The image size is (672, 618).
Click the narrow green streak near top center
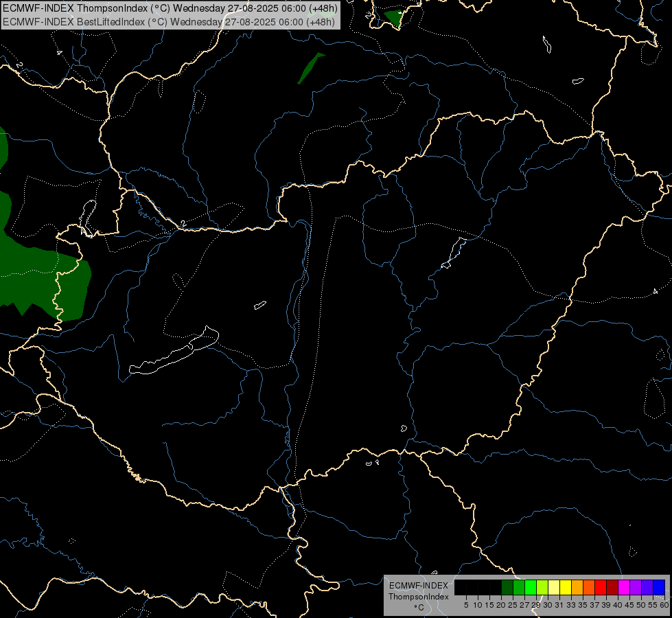point(311,68)
